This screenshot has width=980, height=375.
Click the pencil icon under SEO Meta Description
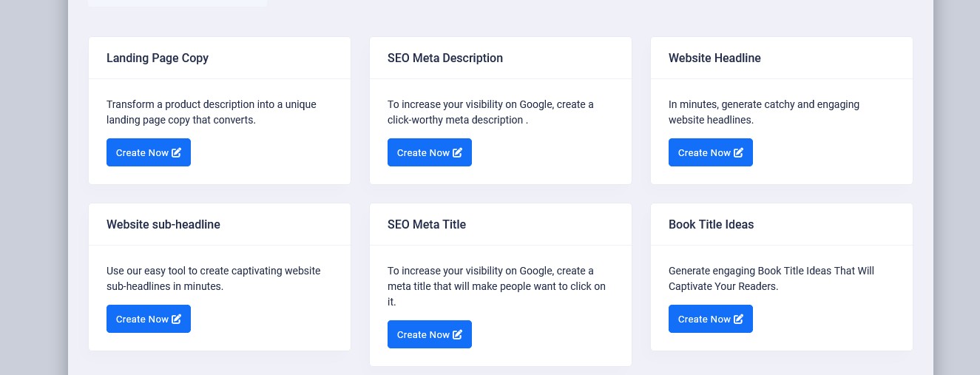[457, 152]
